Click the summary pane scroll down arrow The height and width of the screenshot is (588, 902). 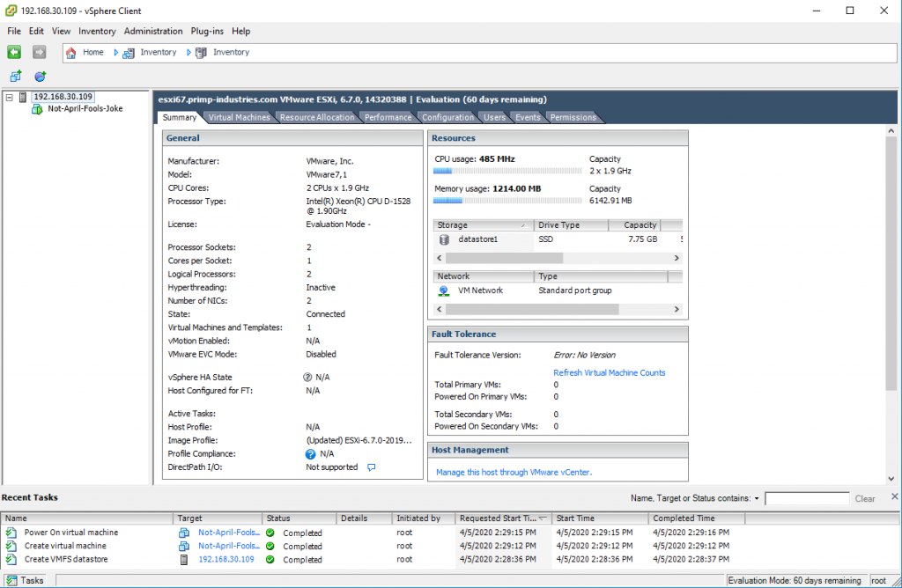[x=891, y=478]
